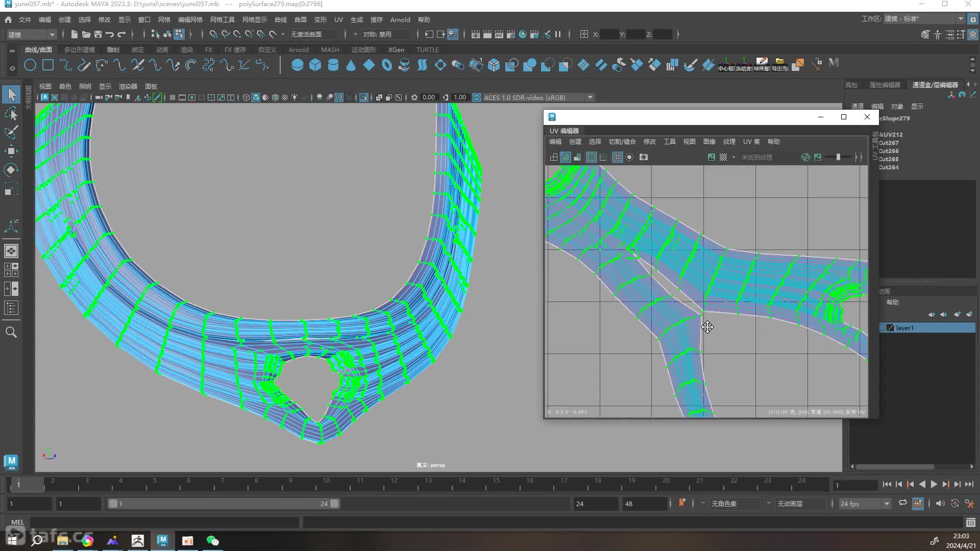Open the 无激活曲面 live surface field
The width and height of the screenshot is (980, 551).
[314, 34]
